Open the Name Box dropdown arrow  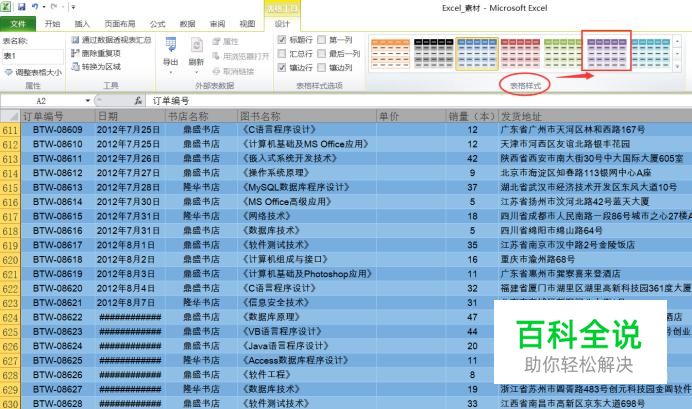(x=87, y=101)
